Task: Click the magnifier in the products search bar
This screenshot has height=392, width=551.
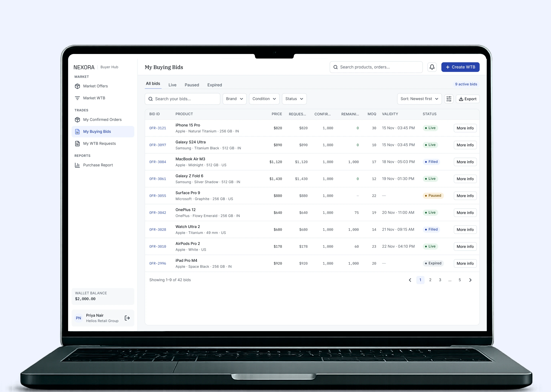Action: tap(336, 67)
